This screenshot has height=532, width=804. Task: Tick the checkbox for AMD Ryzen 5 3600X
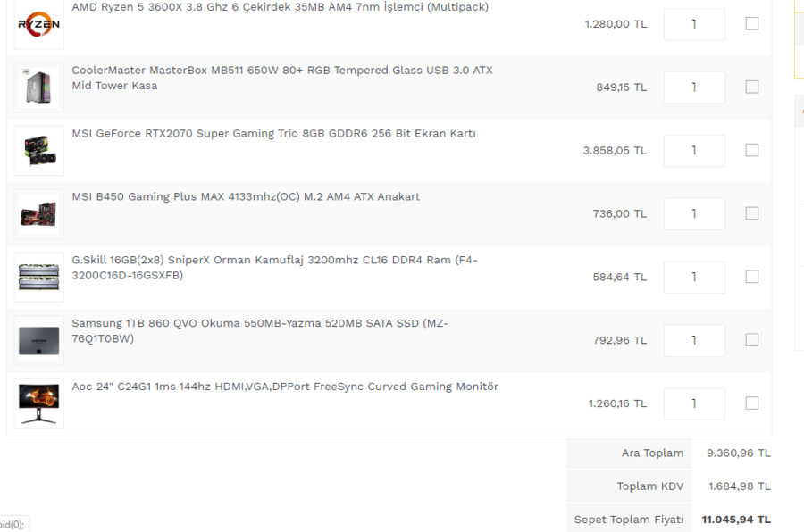[x=751, y=23]
